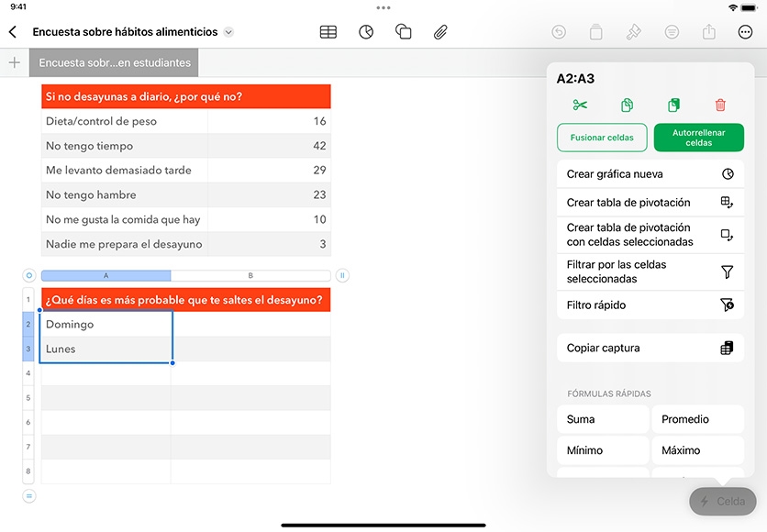Select Nadie me prepara el desayuno cell

tap(125, 244)
